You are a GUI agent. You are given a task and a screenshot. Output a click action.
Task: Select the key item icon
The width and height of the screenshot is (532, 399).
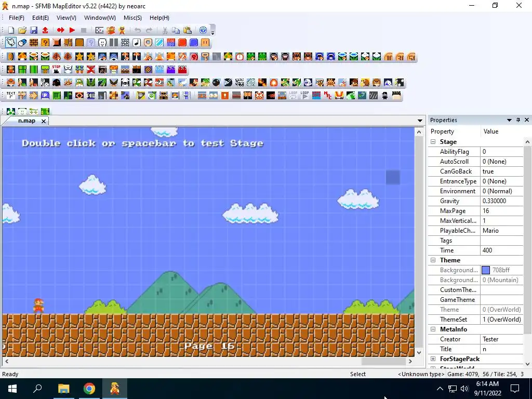(x=205, y=57)
